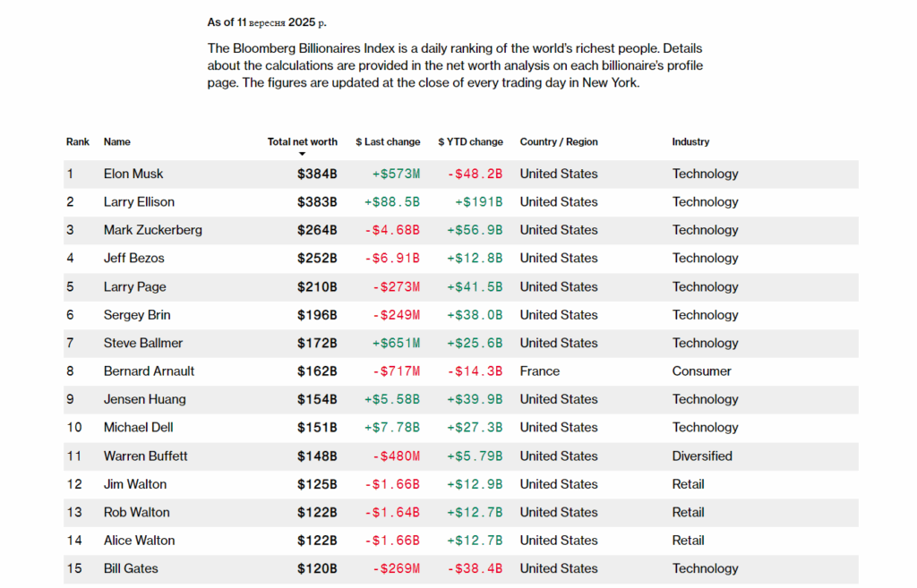This screenshot has height=588, width=917.
Task: Sort by Total net worth column header
Action: tap(302, 141)
